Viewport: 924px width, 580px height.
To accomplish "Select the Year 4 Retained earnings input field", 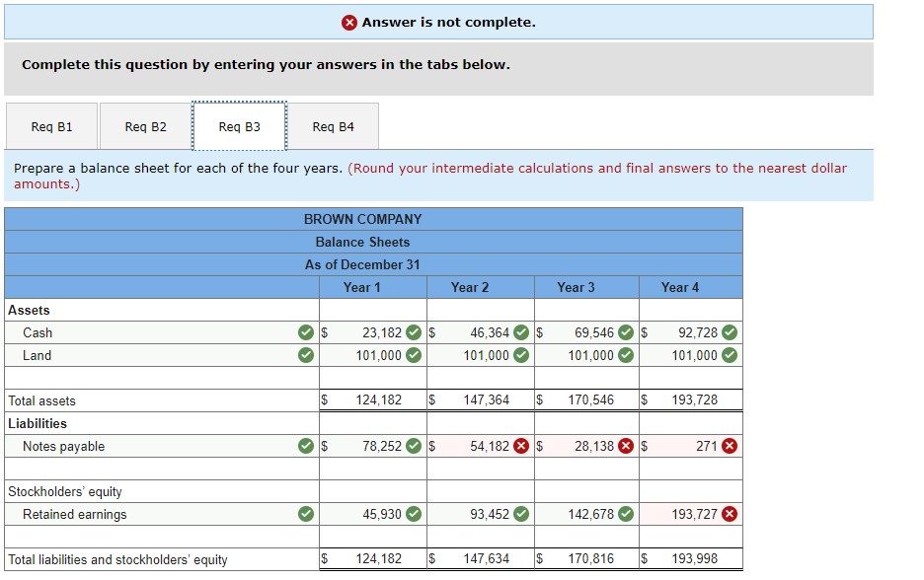I will (x=691, y=514).
